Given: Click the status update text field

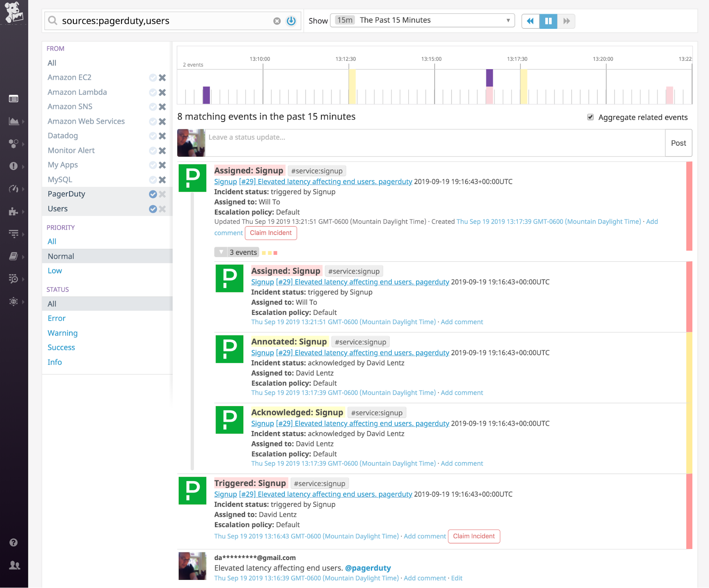Looking at the screenshot, I should pyautogui.click(x=434, y=142).
